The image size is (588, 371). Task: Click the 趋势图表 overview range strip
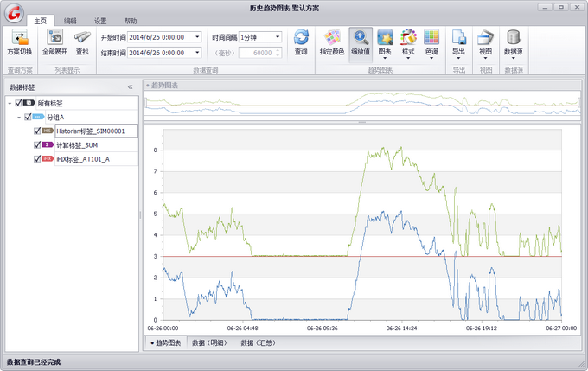coord(361,106)
